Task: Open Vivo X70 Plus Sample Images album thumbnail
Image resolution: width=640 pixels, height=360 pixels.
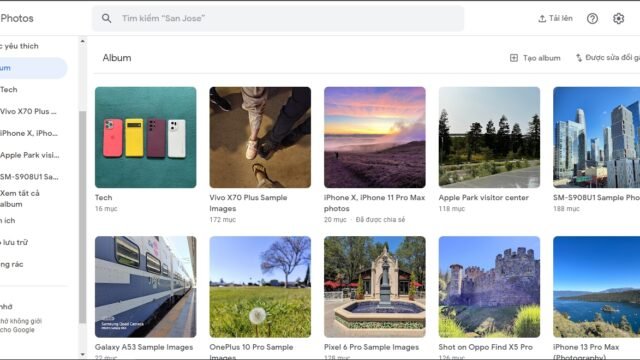Action: pyautogui.click(x=260, y=137)
